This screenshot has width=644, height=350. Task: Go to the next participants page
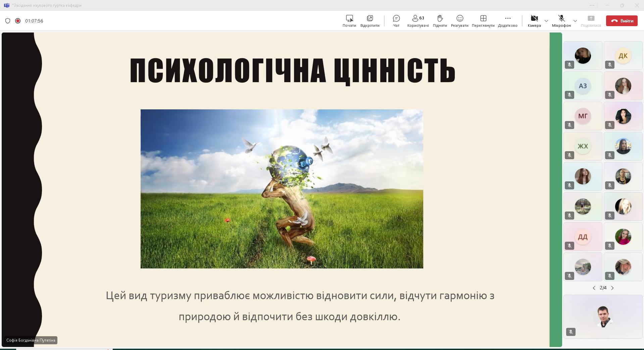click(x=612, y=288)
